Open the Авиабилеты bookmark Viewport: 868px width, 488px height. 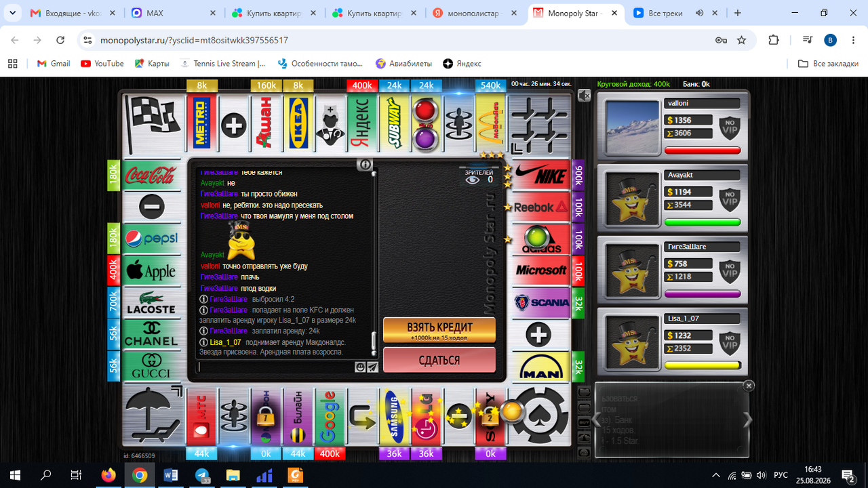tap(403, 64)
